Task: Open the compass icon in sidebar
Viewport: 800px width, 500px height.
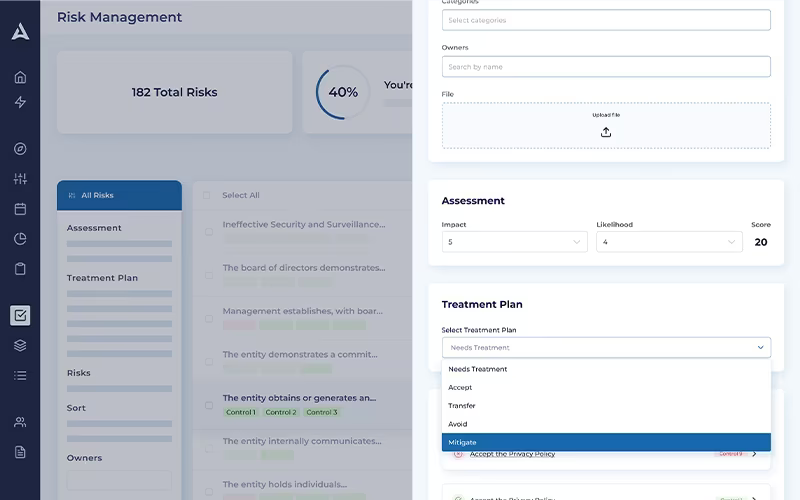Action: [20, 148]
